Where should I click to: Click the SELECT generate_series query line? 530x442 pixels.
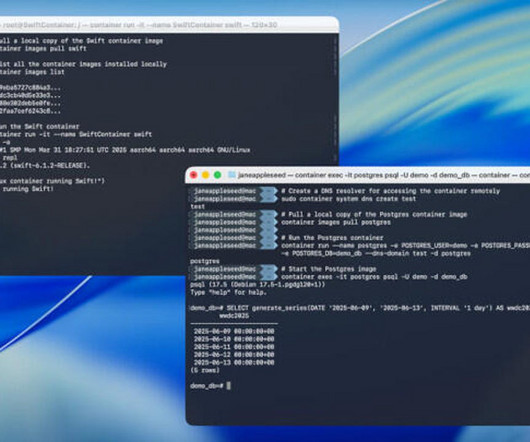pos(360,308)
